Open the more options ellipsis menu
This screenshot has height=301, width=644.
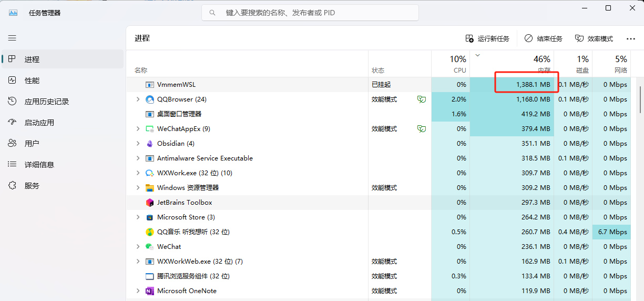coord(631,39)
